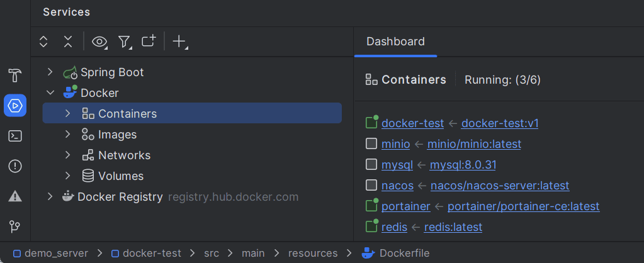Open the Git version control icon

click(15, 227)
